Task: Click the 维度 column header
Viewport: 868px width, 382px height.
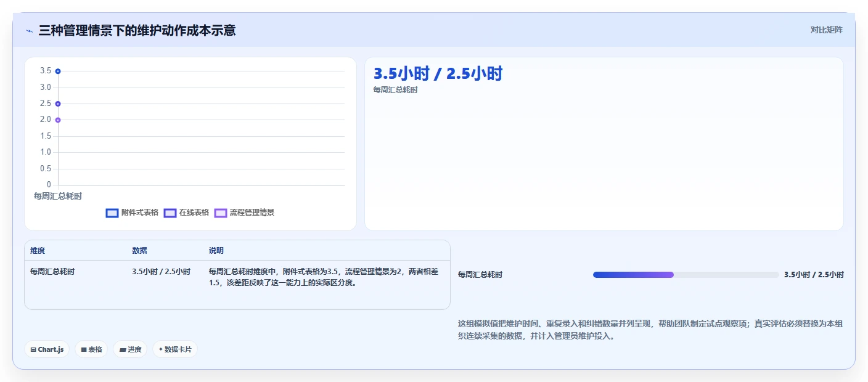Action: coord(38,251)
